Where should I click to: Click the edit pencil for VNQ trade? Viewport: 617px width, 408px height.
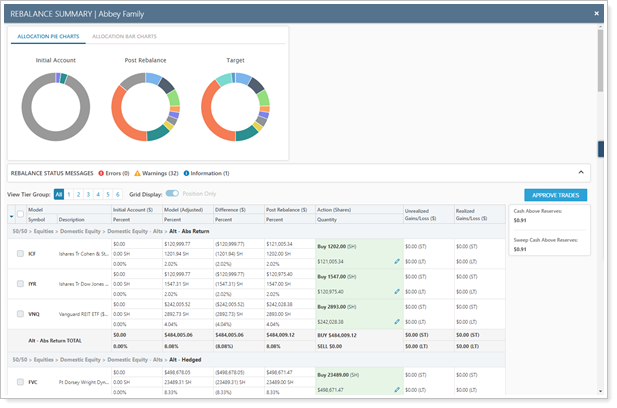click(397, 322)
